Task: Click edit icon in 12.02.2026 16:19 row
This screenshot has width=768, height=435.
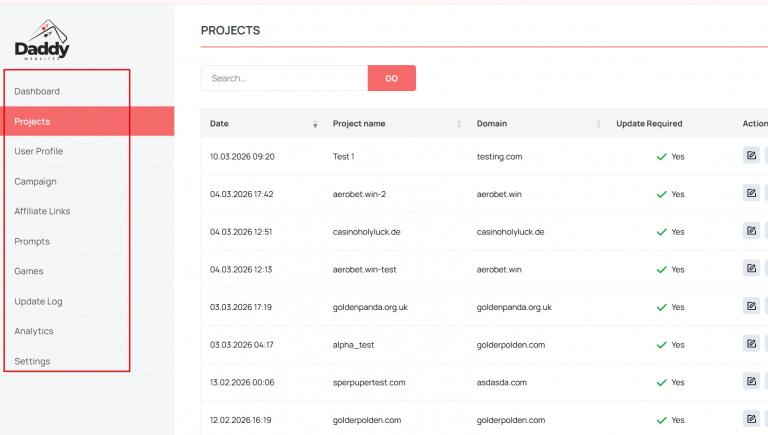Action: (751, 419)
